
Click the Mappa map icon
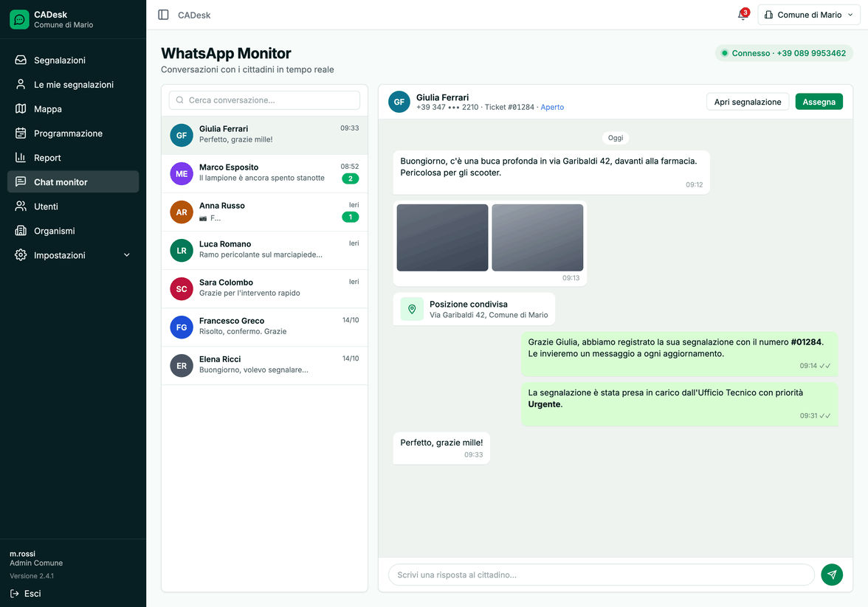[21, 108]
